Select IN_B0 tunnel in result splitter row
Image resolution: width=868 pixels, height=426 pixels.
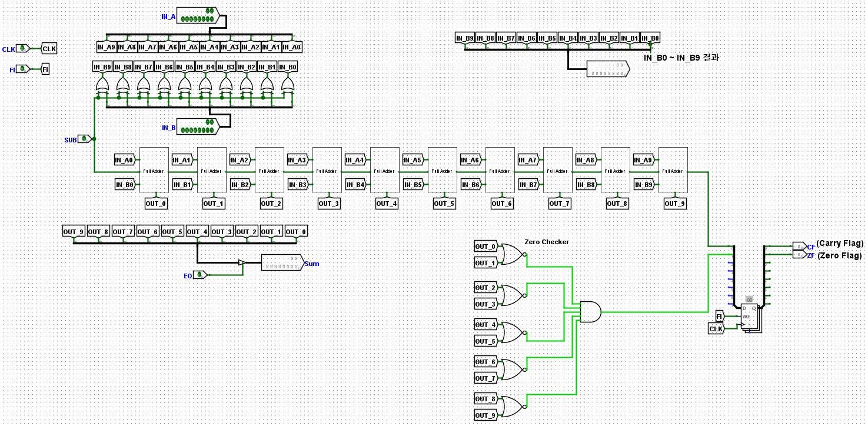pos(650,38)
